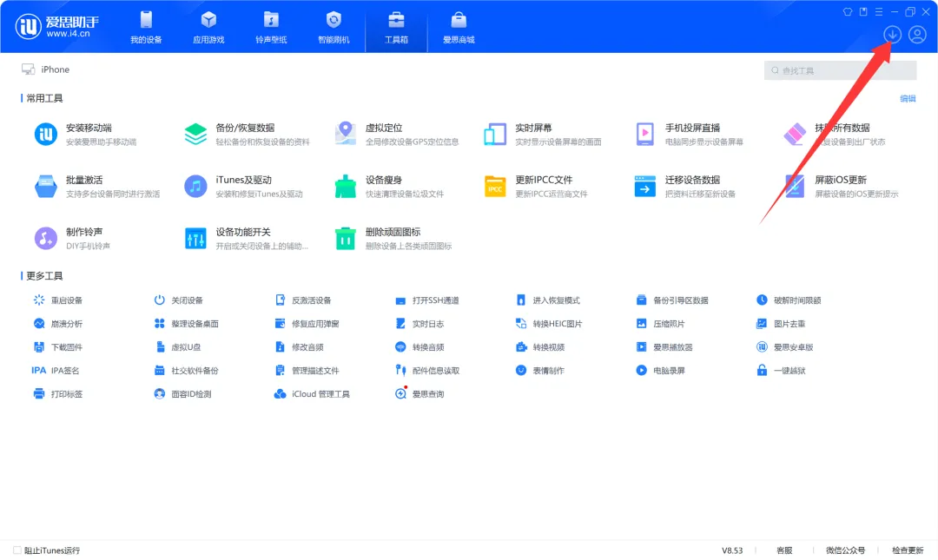Click 检查更新 in status bar
This screenshot has width=938, height=560.
point(908,550)
